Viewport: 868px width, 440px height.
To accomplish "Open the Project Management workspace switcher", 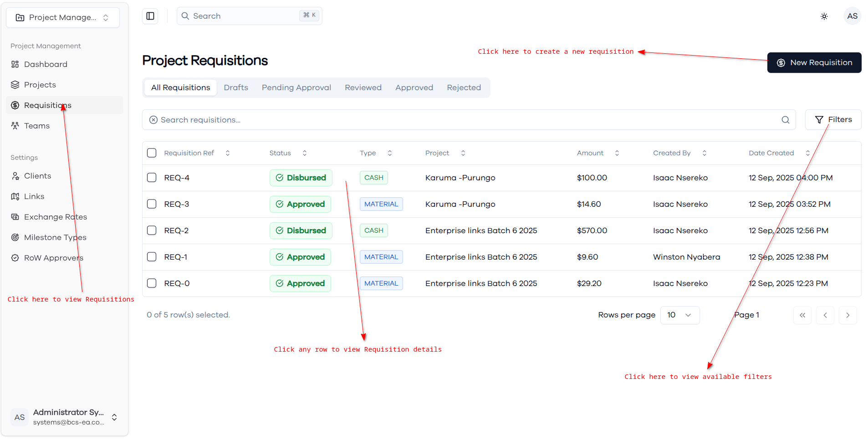I will [63, 17].
